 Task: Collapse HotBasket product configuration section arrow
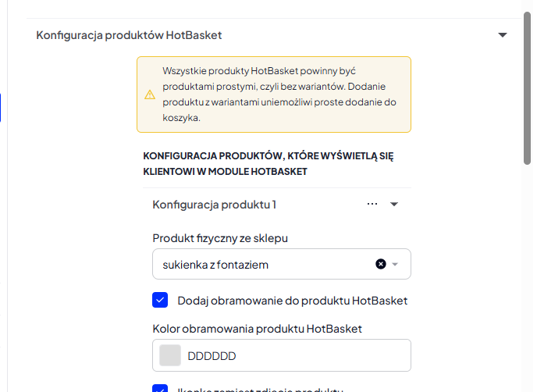point(502,35)
